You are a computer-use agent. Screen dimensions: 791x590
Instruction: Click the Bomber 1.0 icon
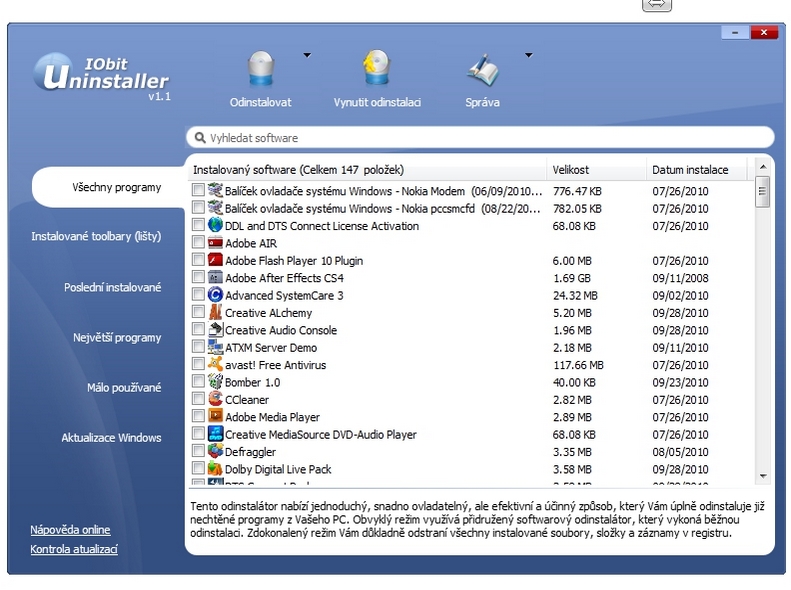(215, 381)
